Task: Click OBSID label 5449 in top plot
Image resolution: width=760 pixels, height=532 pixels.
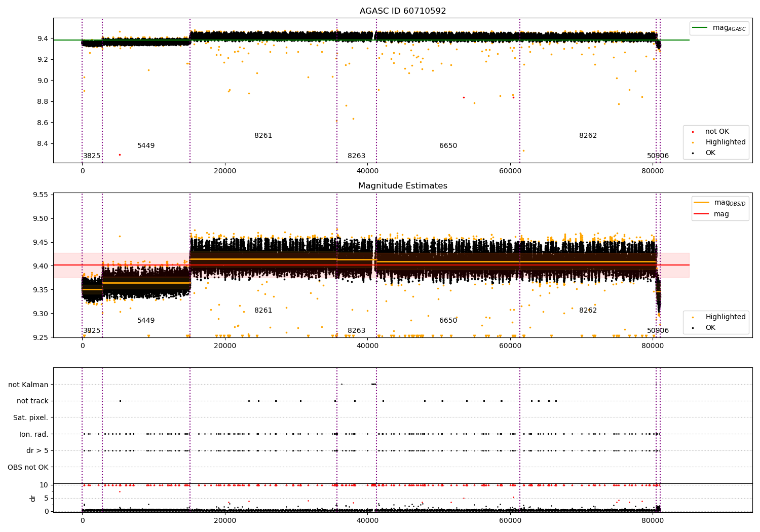Action: [x=146, y=146]
